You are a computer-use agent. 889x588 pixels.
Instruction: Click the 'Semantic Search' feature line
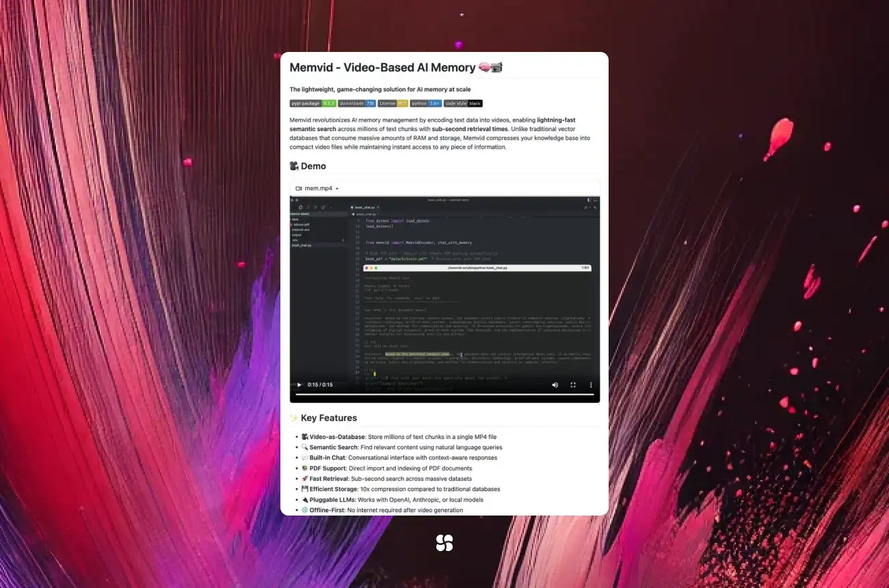pyautogui.click(x=401, y=447)
